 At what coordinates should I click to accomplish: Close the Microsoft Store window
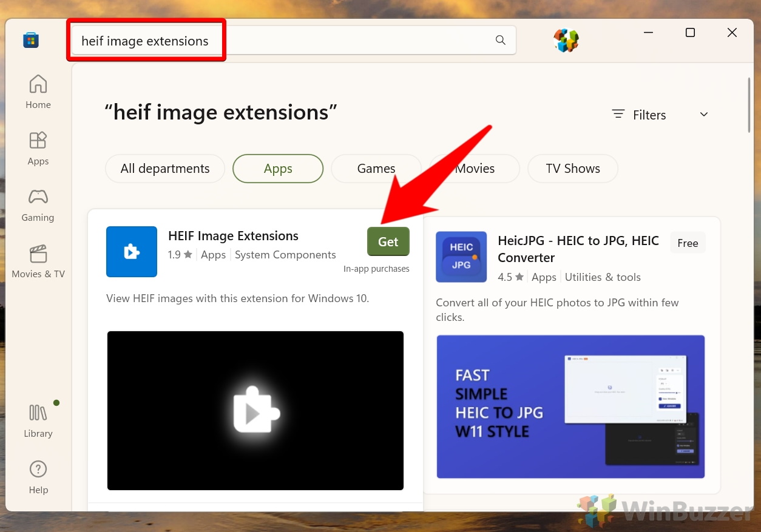click(732, 33)
